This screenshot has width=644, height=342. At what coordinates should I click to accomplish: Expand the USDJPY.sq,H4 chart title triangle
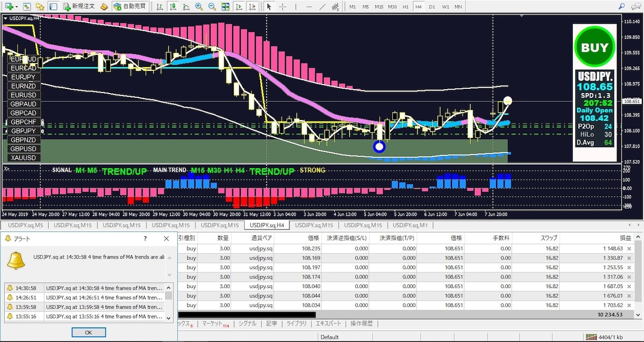click(5, 18)
